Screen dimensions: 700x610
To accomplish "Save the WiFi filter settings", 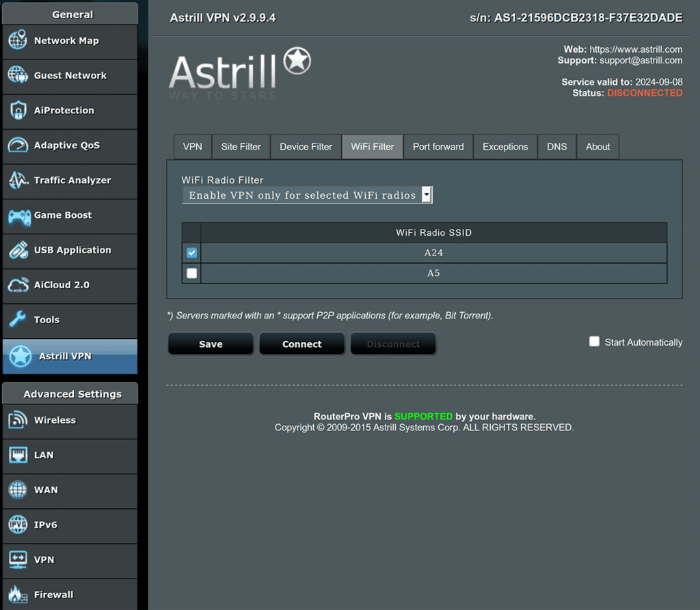I will pos(210,344).
